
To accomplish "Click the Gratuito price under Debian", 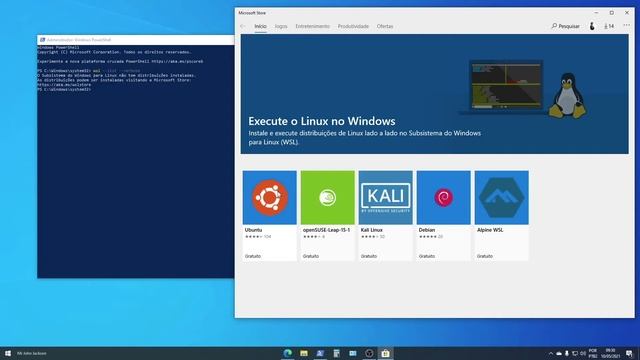I will (x=427, y=256).
